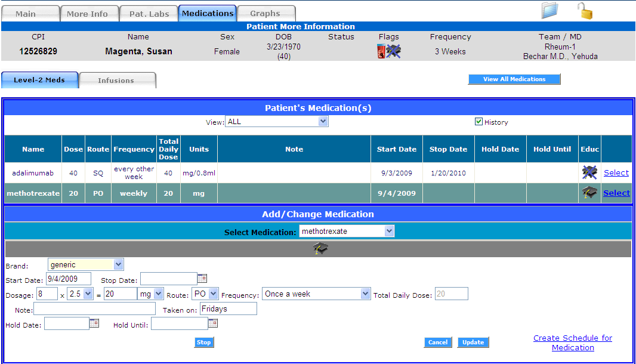Click the every other week frequency cell

pyautogui.click(x=134, y=173)
